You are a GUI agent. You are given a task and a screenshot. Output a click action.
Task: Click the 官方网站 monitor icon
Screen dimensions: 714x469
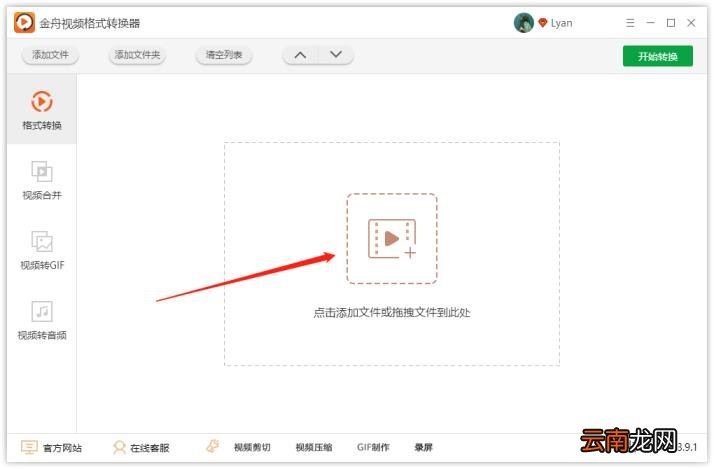point(29,447)
